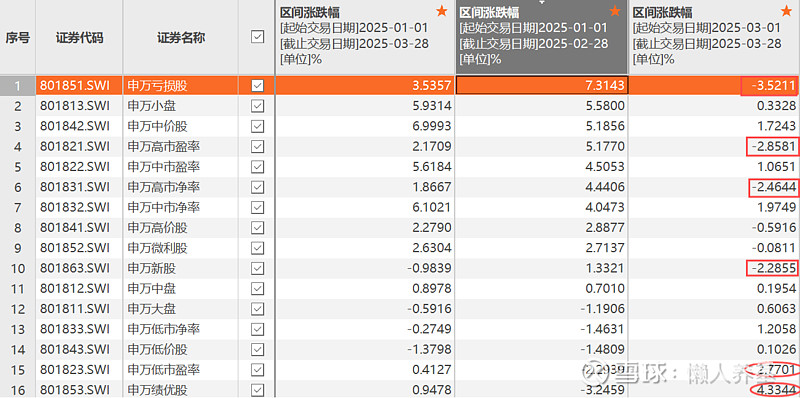
Task: Select the cell with value 7.3143
Action: (x=542, y=86)
